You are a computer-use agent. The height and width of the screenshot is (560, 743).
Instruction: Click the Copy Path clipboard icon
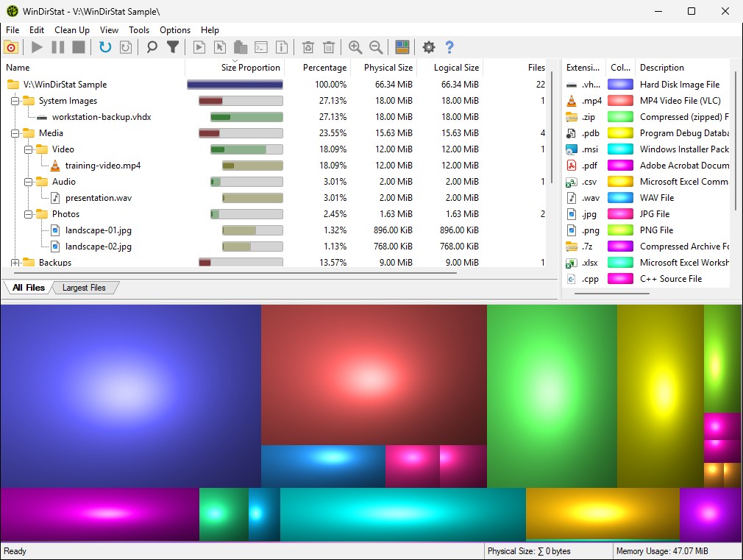(x=241, y=47)
